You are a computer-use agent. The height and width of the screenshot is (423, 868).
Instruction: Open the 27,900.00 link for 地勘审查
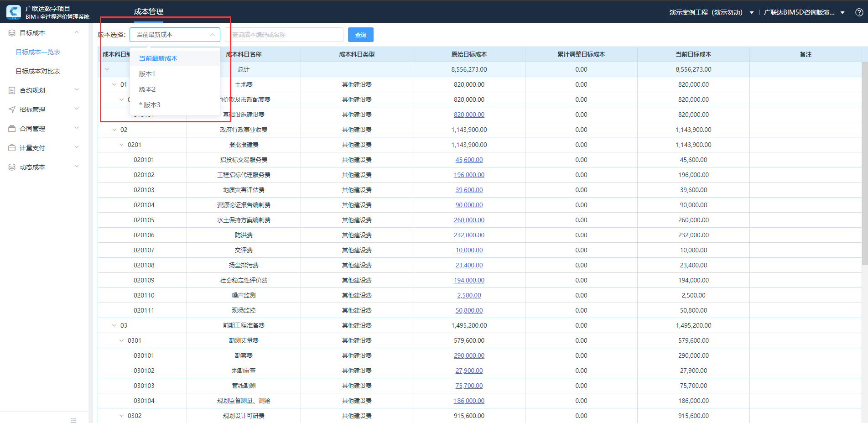(x=469, y=371)
